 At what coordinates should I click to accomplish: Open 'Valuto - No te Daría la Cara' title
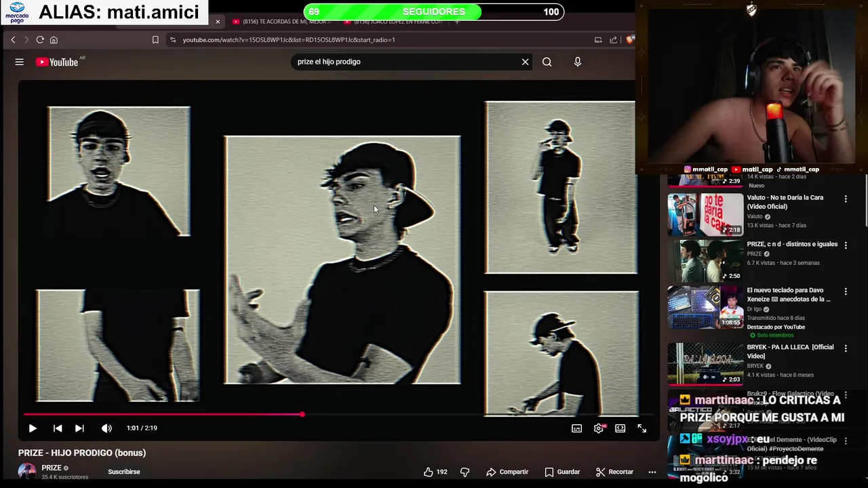click(785, 202)
